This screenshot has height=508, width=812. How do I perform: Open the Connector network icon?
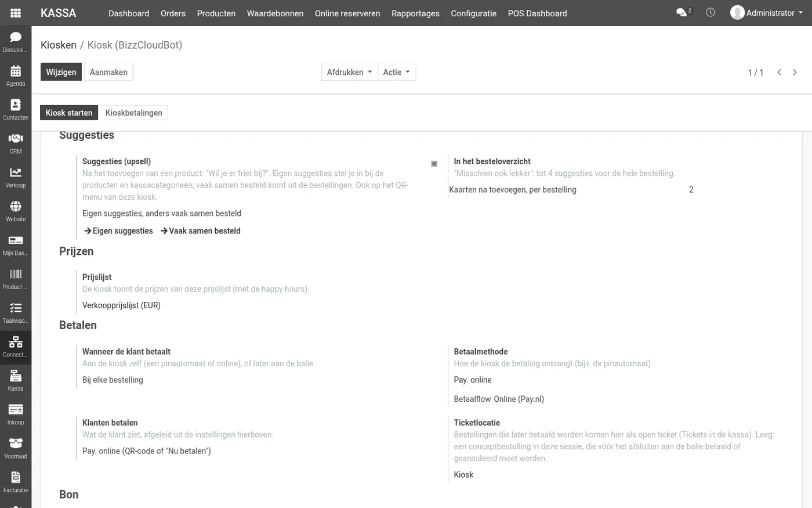point(16,347)
